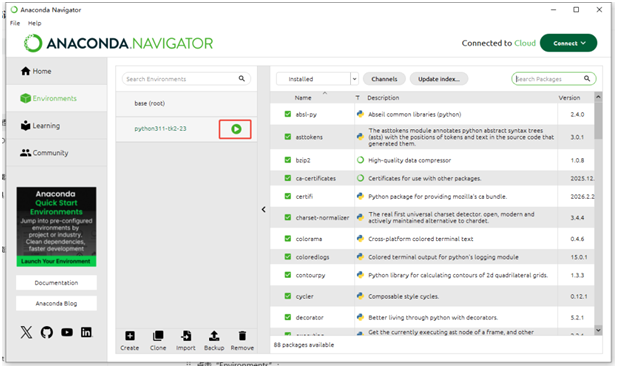Click the Update index button

[439, 79]
